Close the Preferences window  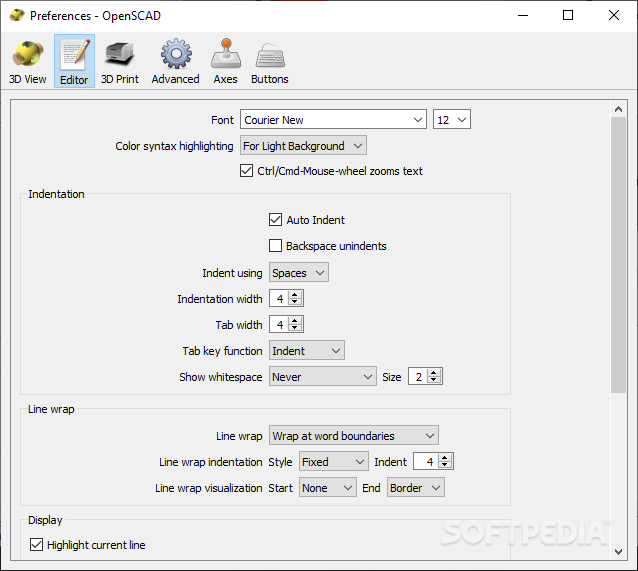click(614, 15)
